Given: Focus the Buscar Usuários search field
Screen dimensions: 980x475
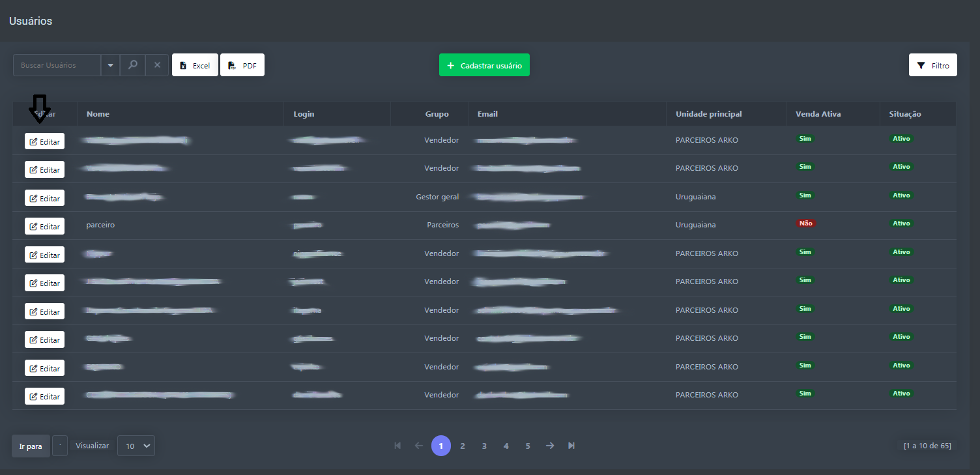Looking at the screenshot, I should click(x=57, y=65).
